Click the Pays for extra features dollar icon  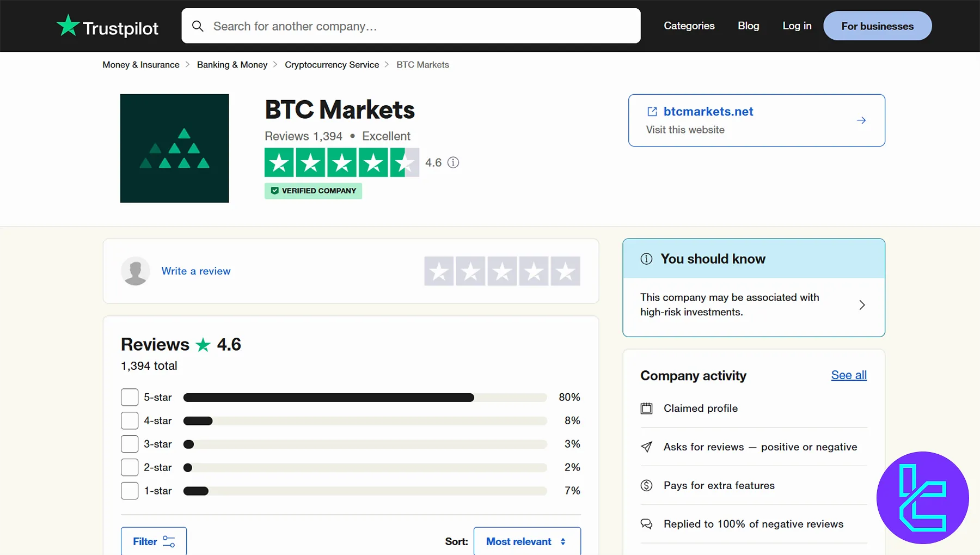point(646,485)
